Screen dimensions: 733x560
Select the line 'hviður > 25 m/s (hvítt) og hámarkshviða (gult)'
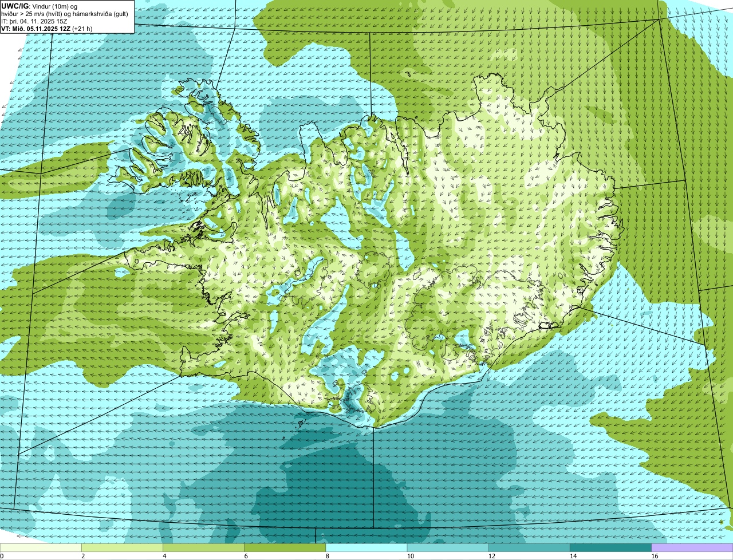click(65, 13)
